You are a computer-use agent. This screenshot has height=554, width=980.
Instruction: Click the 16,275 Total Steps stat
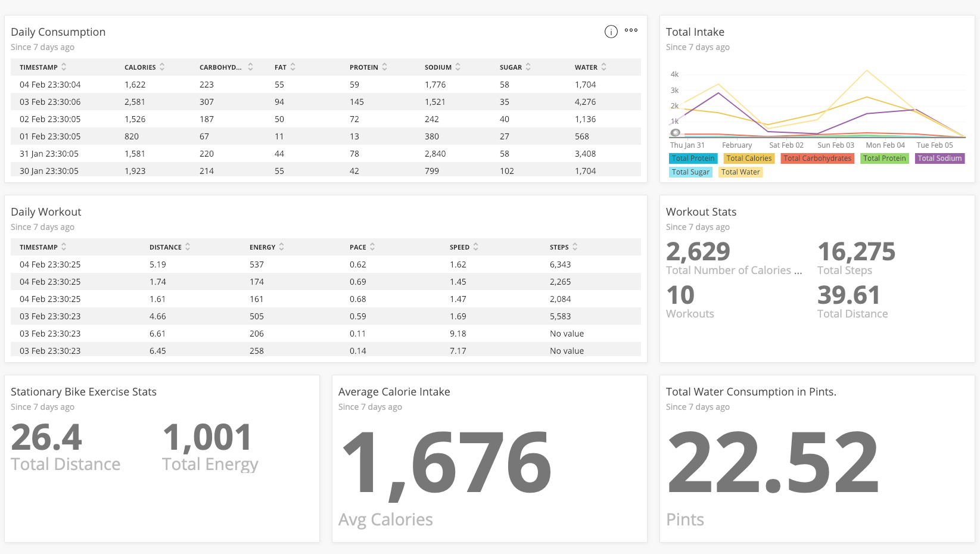click(856, 252)
